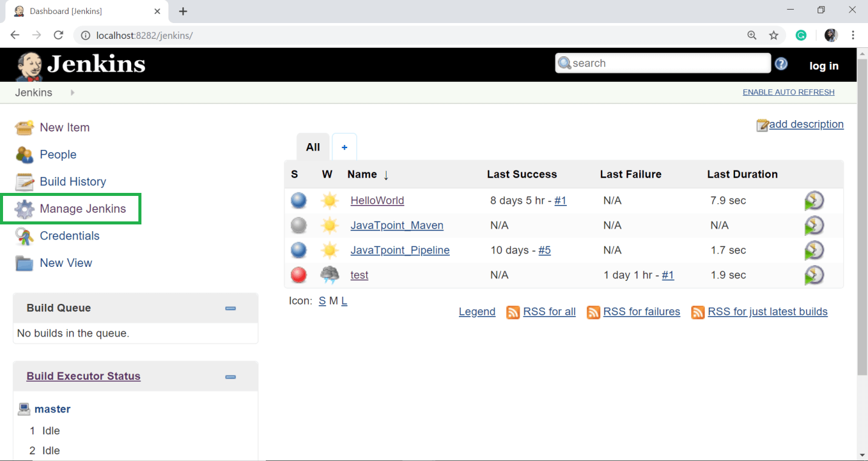868x461 pixels.
Task: Collapse the Build Queue panel
Action: point(231,308)
